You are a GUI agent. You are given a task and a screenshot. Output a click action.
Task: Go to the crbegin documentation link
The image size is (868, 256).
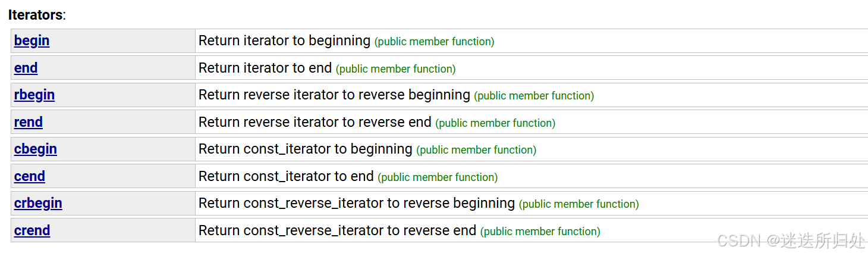[38, 204]
